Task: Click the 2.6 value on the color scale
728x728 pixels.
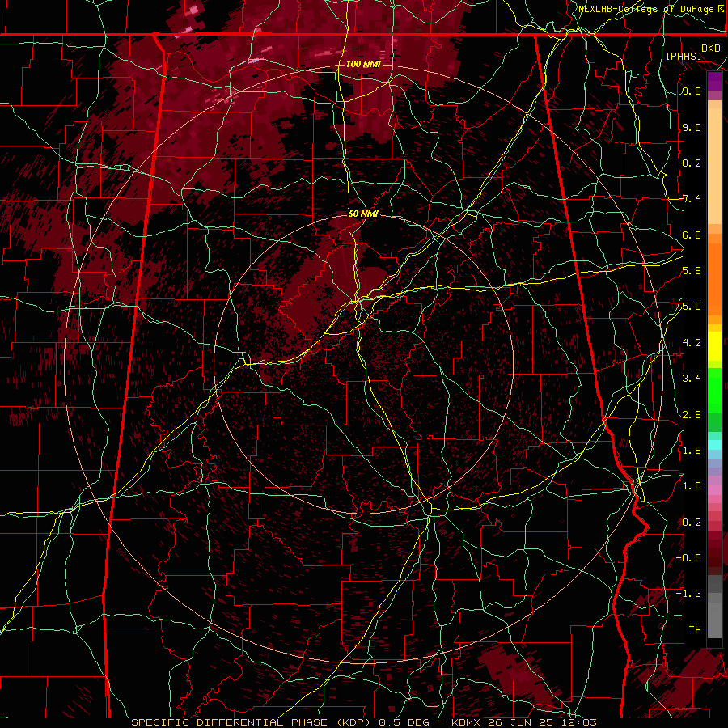Action: pos(692,414)
